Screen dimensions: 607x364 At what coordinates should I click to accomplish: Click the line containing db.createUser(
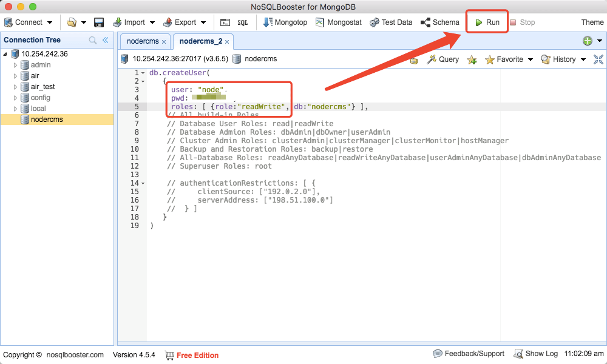pos(180,73)
